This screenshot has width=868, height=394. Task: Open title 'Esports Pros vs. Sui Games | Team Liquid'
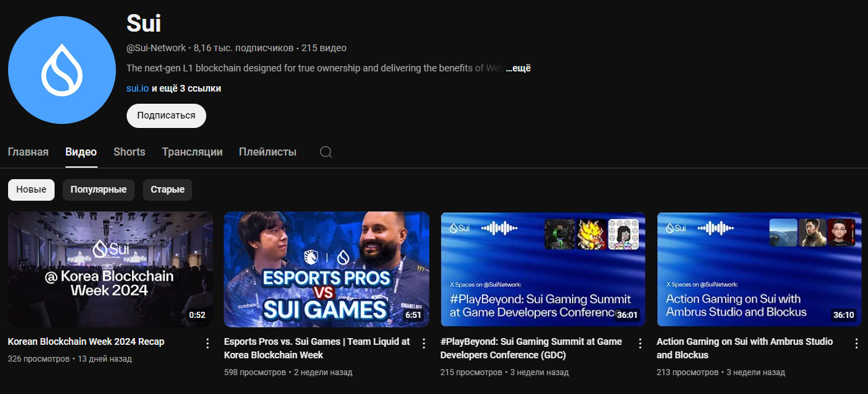(317, 348)
